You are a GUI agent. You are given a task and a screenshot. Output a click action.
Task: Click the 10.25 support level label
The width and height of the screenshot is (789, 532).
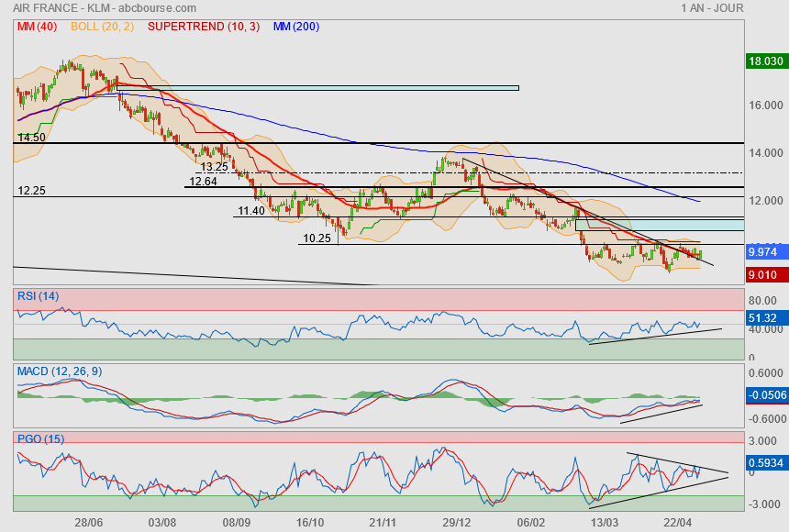317,238
